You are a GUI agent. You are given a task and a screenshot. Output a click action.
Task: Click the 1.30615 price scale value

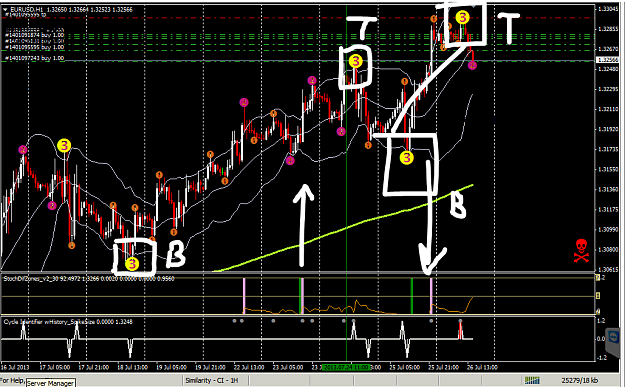[608, 269]
